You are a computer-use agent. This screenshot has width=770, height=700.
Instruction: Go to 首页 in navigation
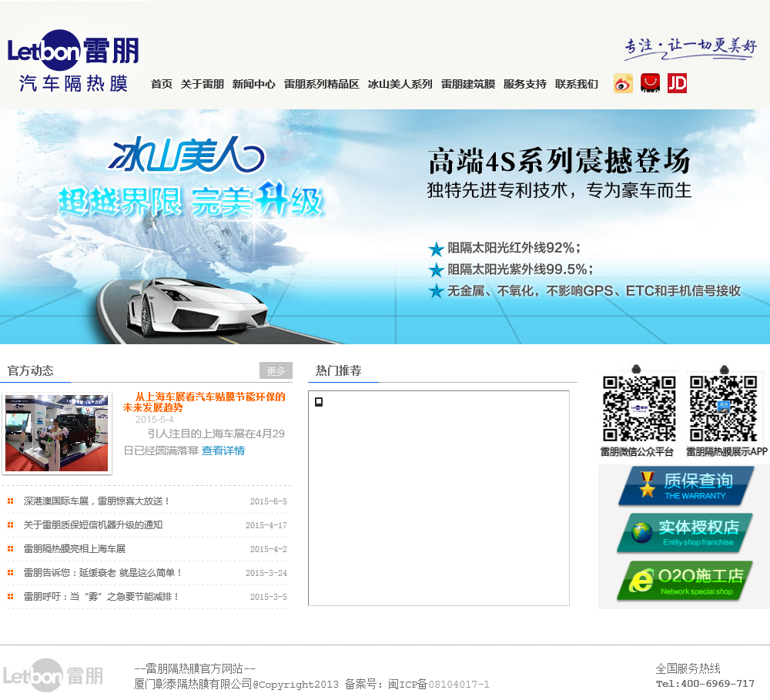[162, 84]
